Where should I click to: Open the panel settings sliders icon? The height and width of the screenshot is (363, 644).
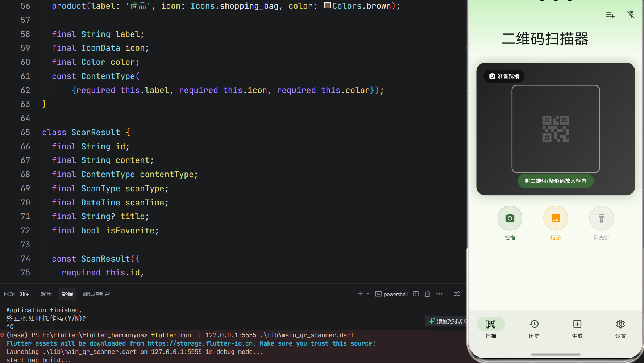457,294
